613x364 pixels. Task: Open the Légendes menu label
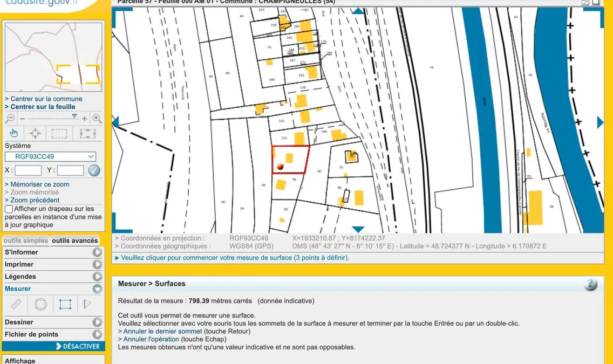point(21,277)
